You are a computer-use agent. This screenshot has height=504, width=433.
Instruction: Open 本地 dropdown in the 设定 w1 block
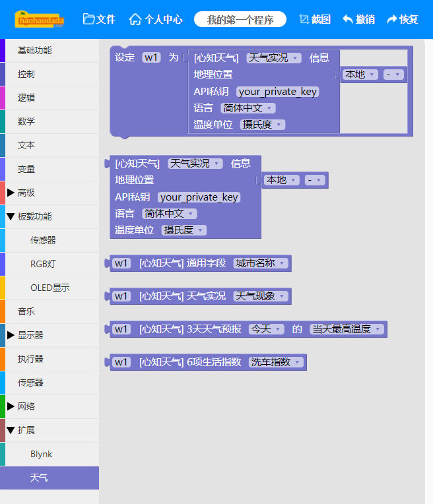coord(360,75)
